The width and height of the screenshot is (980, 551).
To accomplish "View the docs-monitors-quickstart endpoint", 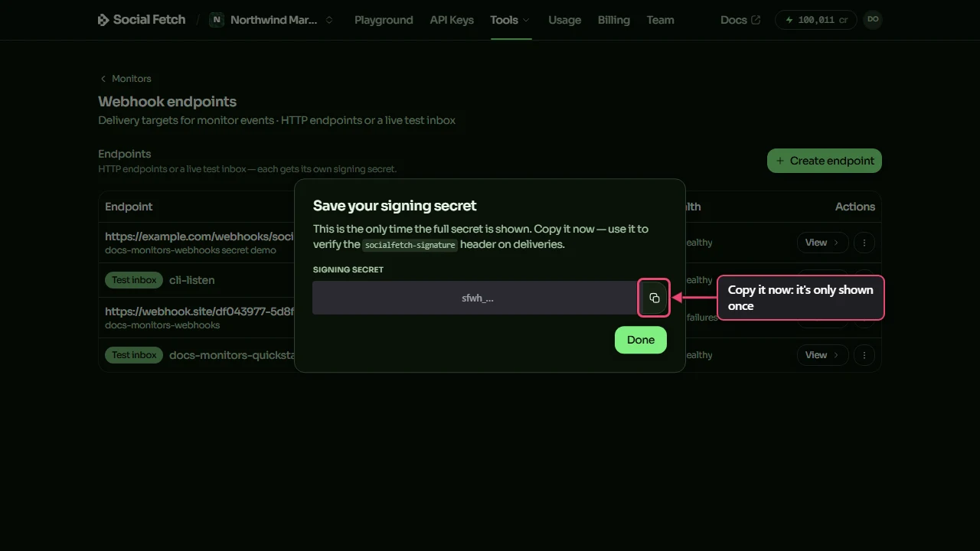I will (x=822, y=355).
